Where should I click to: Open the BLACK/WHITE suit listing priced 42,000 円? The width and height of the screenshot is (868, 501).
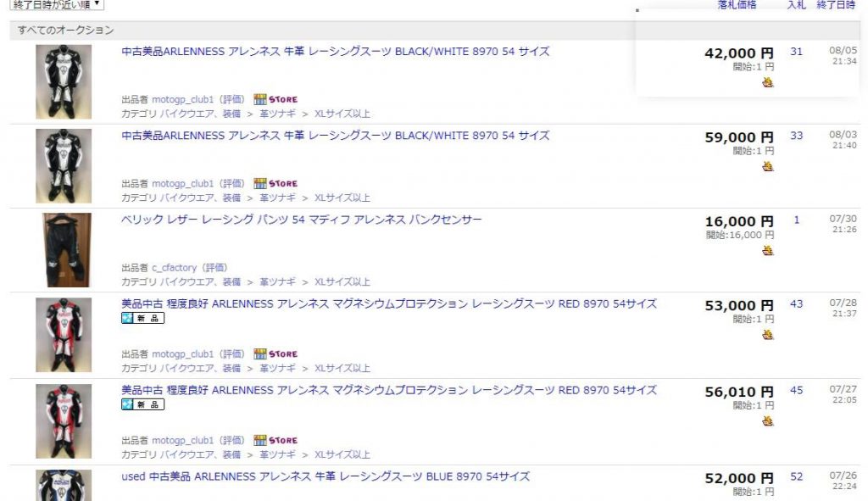click(x=335, y=52)
